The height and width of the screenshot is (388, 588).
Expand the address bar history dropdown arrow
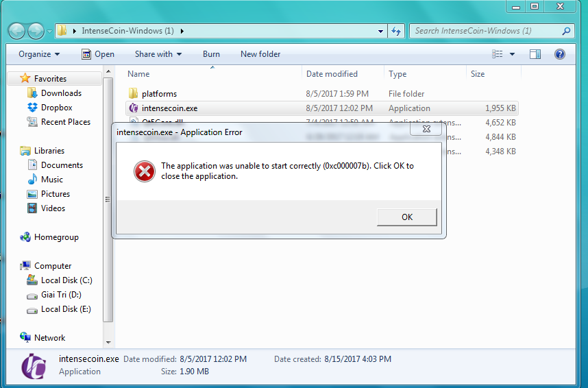[380, 31]
